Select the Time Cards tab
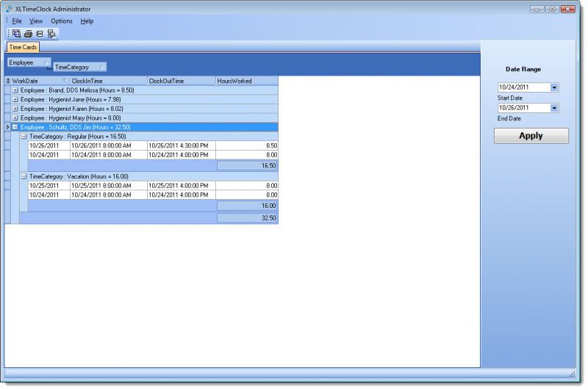This screenshot has height=390, width=588. pos(23,47)
